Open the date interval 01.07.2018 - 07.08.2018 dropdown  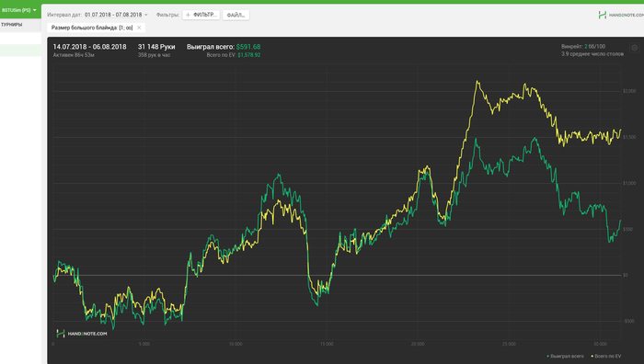click(x=116, y=15)
